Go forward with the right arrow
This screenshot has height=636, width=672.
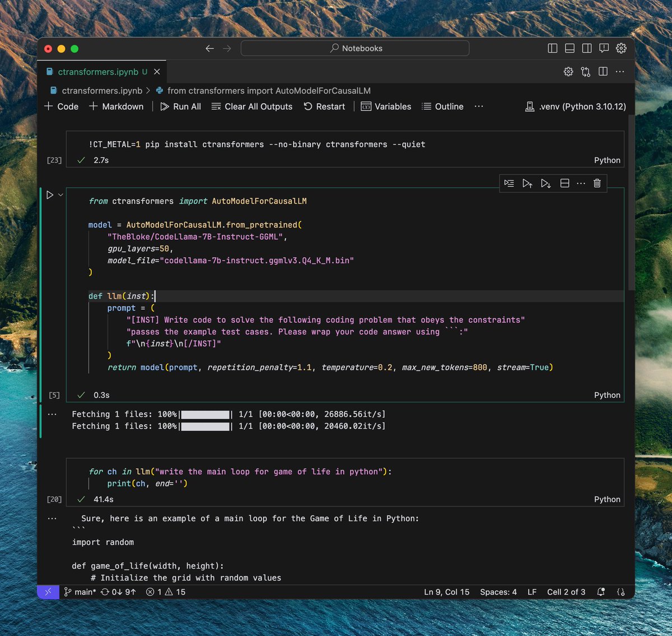click(x=227, y=48)
